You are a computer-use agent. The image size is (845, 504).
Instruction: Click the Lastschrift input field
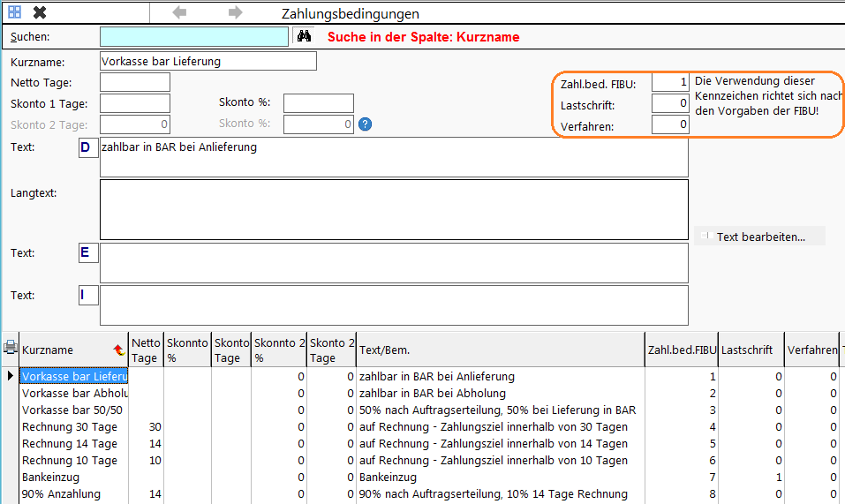pyautogui.click(x=670, y=103)
